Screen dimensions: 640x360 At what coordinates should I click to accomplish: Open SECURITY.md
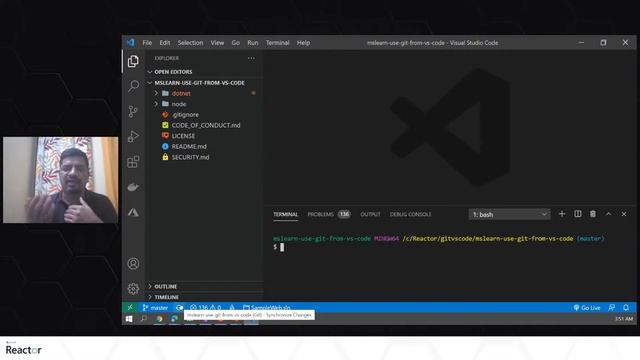click(204, 157)
